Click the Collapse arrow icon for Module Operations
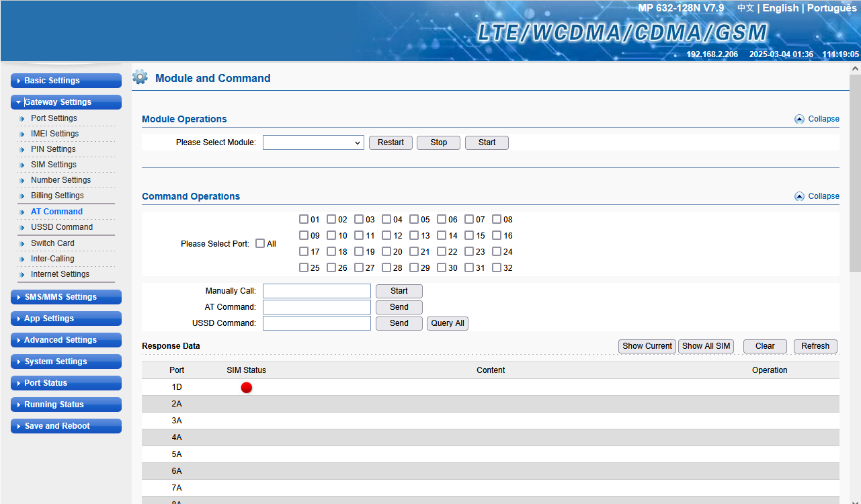The width and height of the screenshot is (861, 504). tap(799, 119)
